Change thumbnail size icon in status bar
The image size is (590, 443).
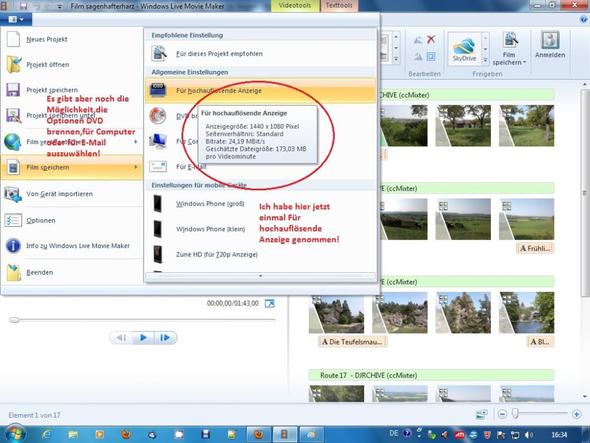(482, 414)
